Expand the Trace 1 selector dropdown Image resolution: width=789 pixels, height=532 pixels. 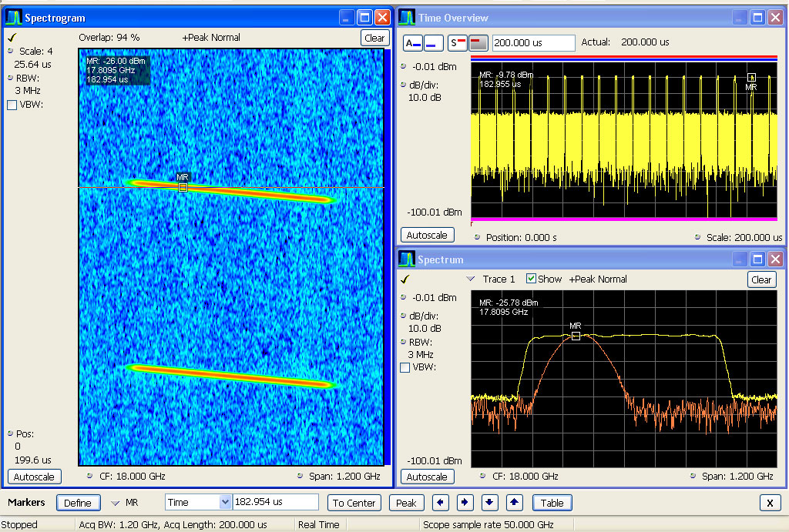[471, 279]
